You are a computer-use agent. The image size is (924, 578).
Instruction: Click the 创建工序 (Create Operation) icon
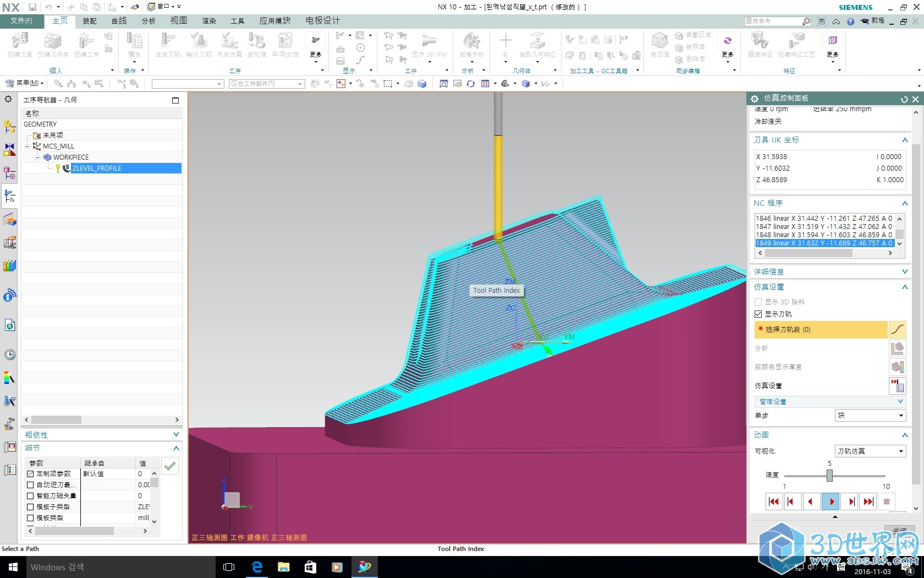pos(86,45)
